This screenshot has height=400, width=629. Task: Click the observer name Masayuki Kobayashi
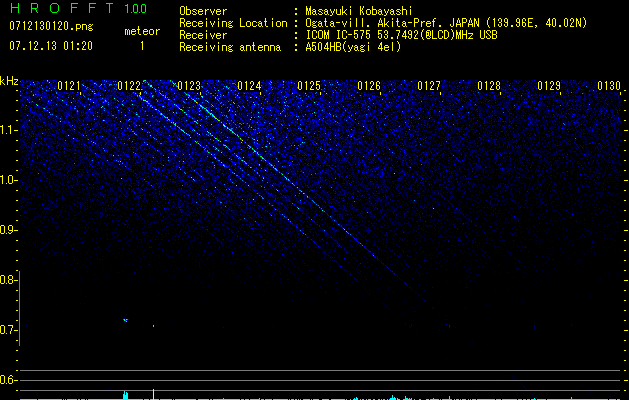(x=359, y=11)
